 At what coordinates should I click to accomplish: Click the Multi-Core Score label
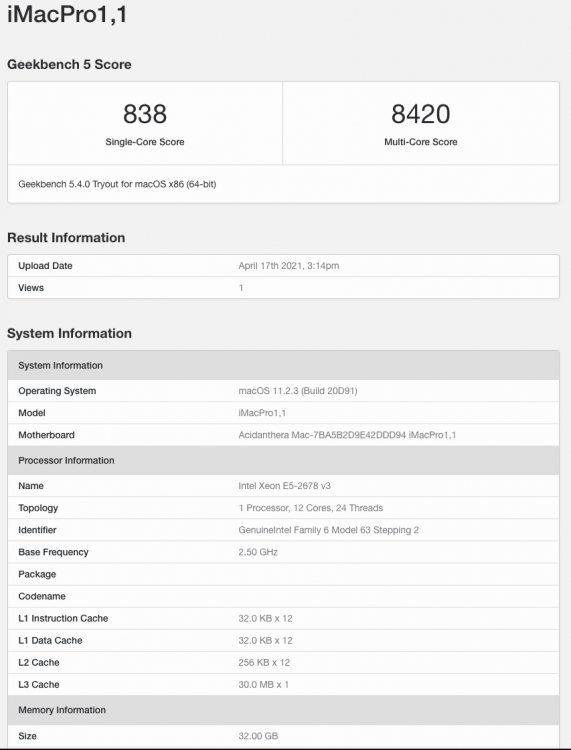421,142
